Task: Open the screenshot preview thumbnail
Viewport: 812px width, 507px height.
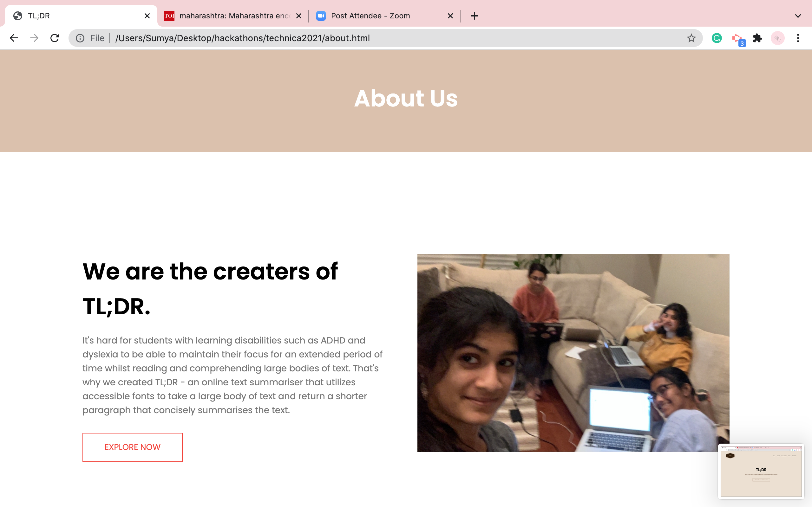Action: click(x=761, y=471)
